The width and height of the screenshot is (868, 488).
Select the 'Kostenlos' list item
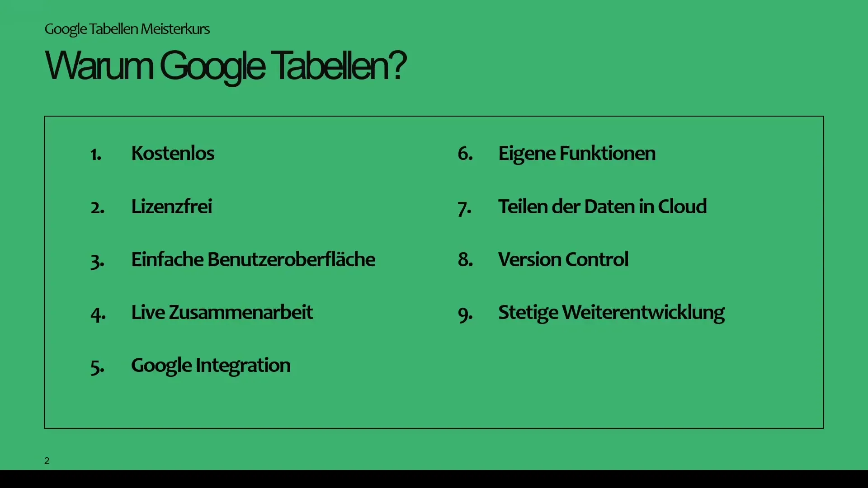pos(174,153)
